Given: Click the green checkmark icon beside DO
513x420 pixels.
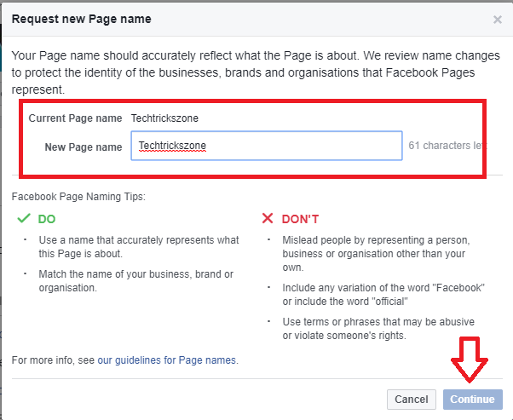Looking at the screenshot, I should pyautogui.click(x=23, y=218).
